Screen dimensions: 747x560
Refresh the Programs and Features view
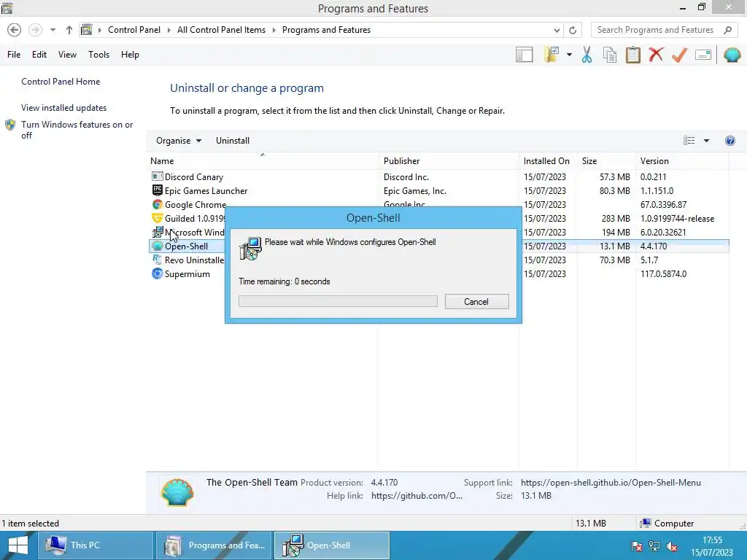point(573,30)
